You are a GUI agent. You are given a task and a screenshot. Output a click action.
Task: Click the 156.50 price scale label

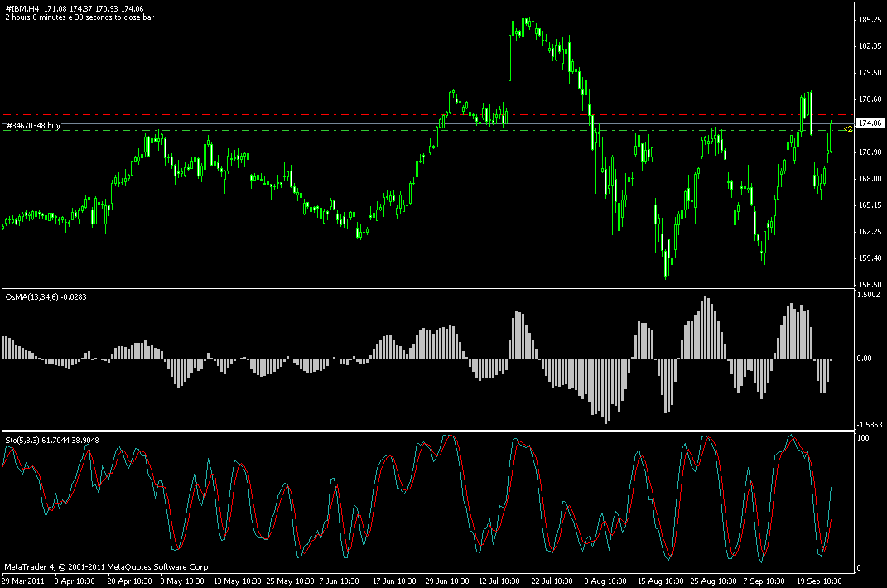click(870, 285)
